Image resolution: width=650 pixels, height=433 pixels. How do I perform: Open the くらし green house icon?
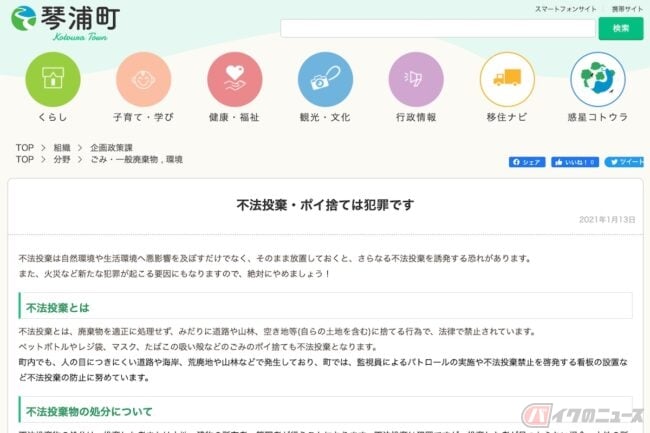(x=53, y=79)
